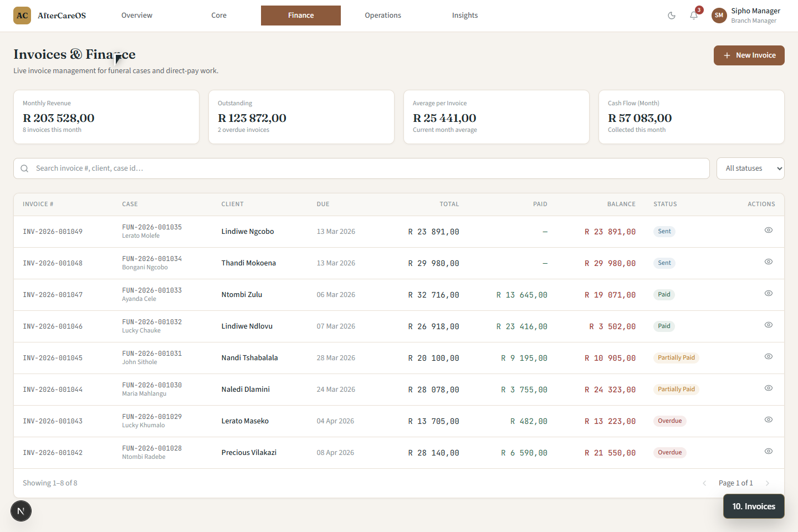Click Showing 1–8 of 8 text

[50, 483]
